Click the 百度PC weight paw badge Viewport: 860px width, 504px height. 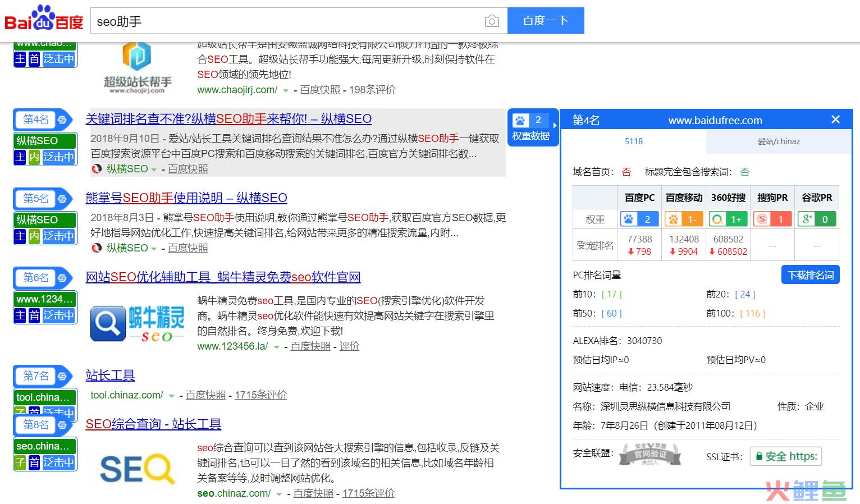(639, 219)
